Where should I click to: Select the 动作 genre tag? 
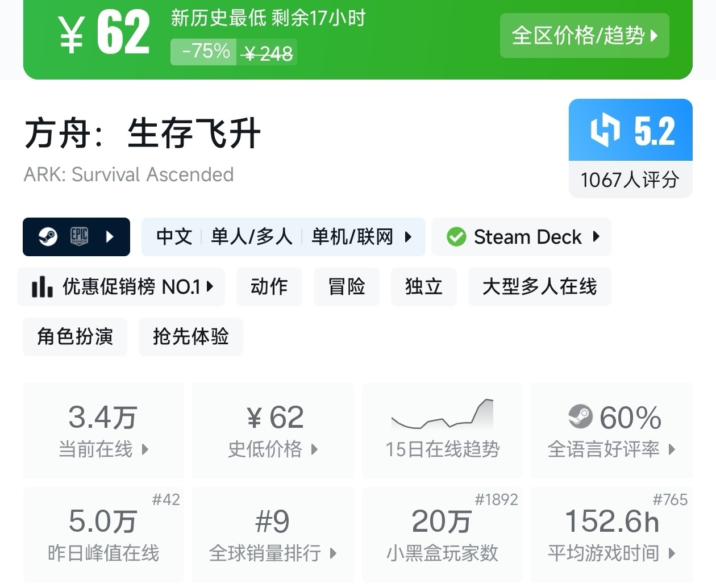pos(269,287)
